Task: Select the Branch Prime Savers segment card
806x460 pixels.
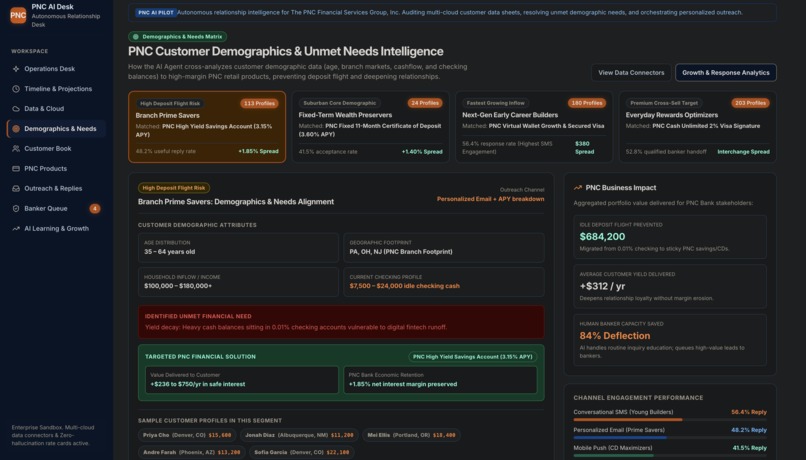Action: pos(207,127)
